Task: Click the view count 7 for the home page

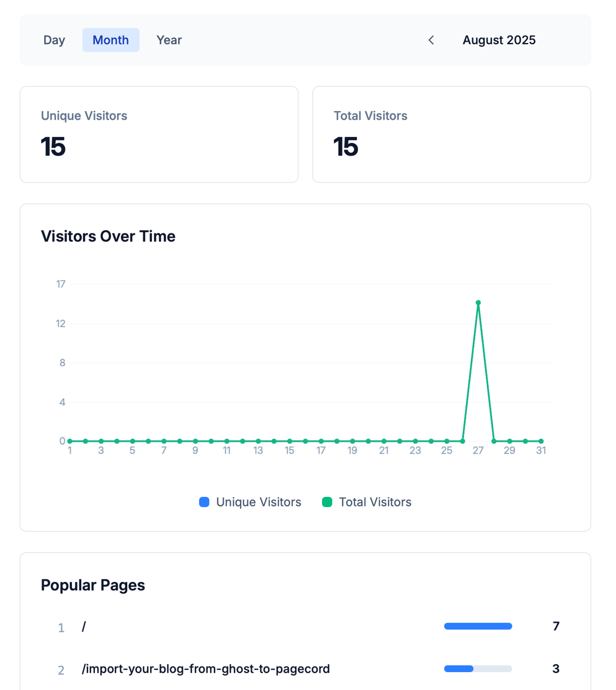Action: [x=556, y=626]
